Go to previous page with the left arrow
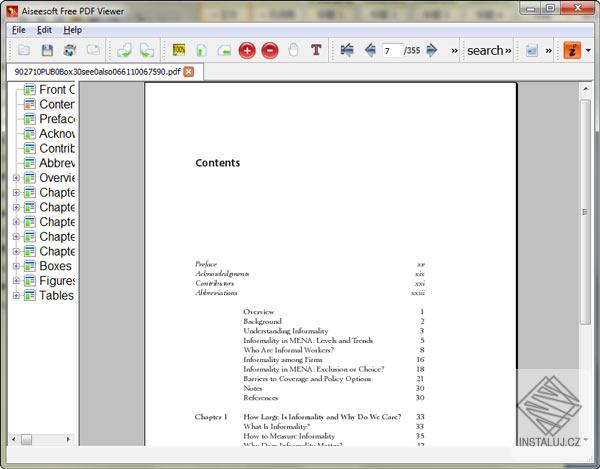The image size is (600, 469). pos(370,50)
